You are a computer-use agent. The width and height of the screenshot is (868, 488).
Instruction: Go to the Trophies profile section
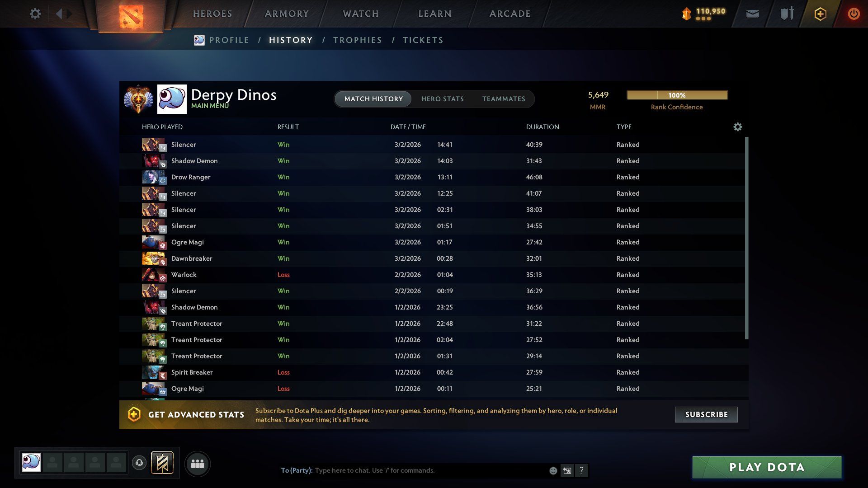click(x=357, y=40)
